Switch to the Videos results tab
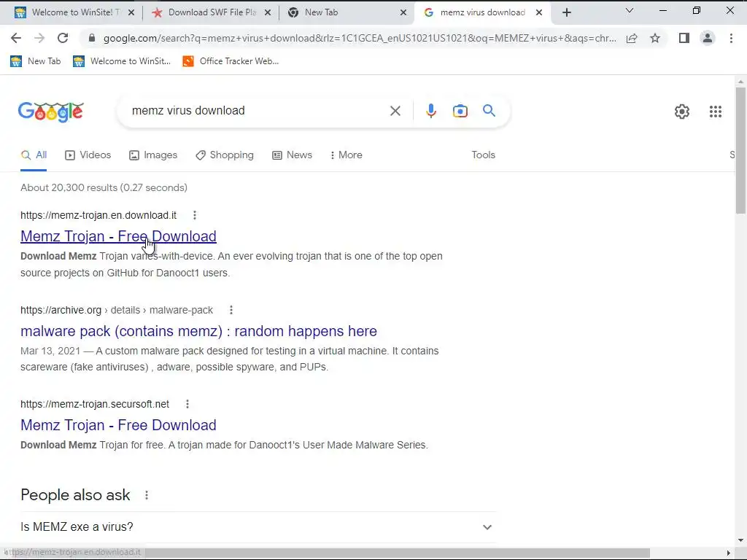 click(88, 155)
